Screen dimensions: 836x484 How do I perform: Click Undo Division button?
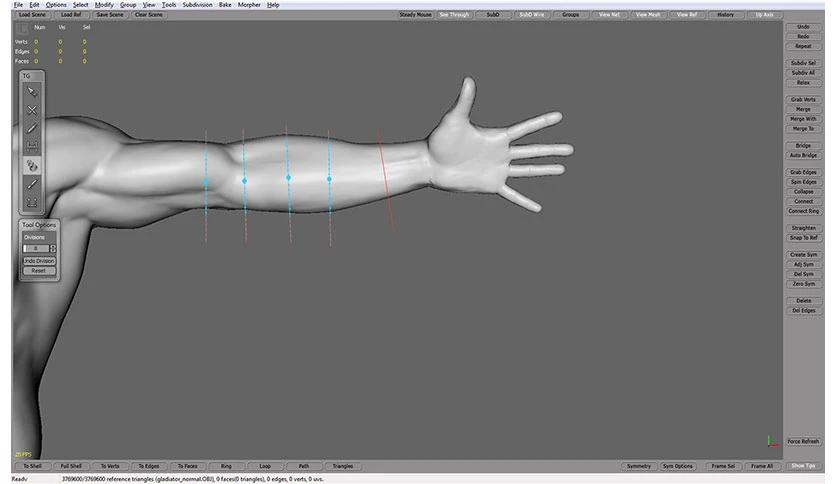click(39, 261)
